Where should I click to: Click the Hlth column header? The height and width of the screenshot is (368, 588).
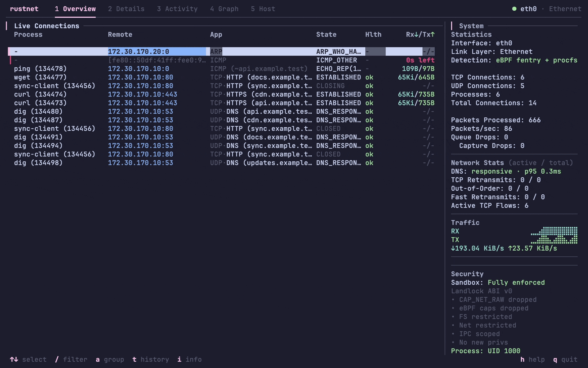pyautogui.click(x=373, y=35)
